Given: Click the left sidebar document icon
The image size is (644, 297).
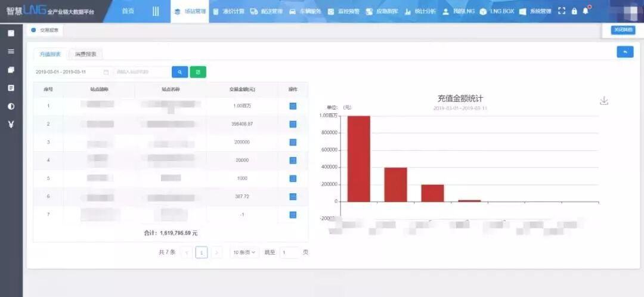Looking at the screenshot, I should point(11,88).
